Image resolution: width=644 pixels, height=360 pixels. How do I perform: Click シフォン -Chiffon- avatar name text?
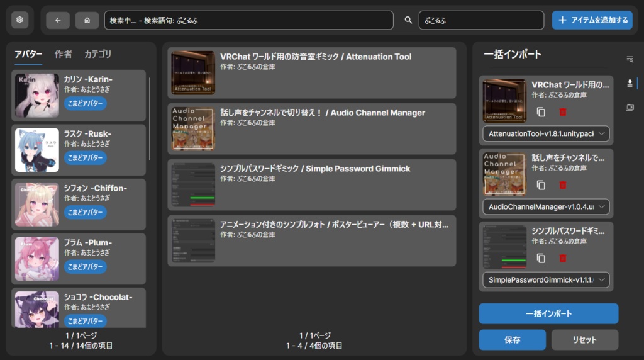tap(96, 188)
